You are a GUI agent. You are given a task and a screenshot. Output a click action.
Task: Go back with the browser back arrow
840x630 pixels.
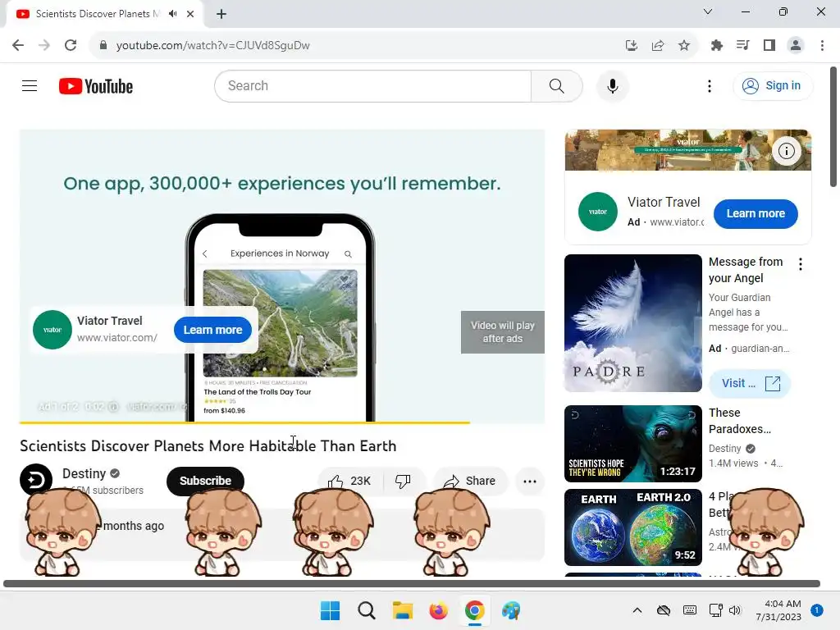point(18,45)
